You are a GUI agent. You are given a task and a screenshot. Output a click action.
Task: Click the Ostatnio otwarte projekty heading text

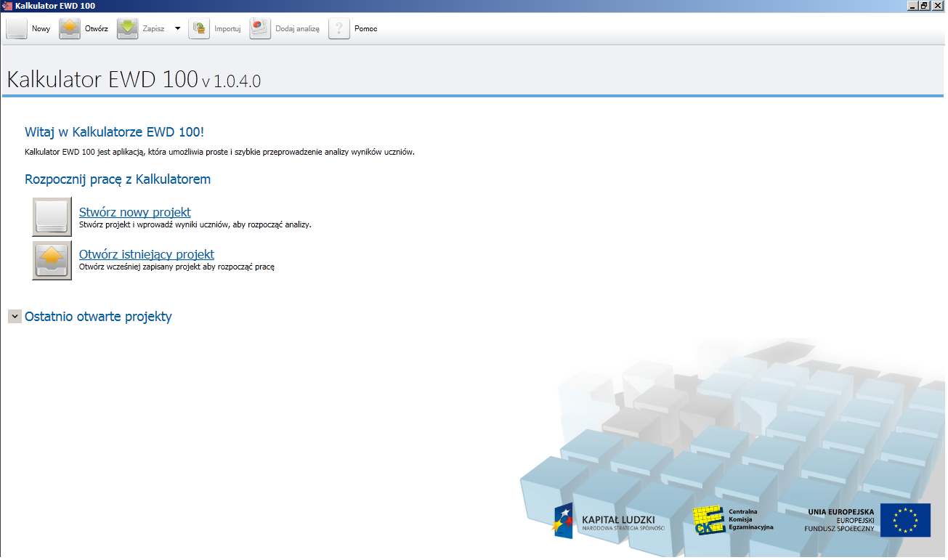98,317
